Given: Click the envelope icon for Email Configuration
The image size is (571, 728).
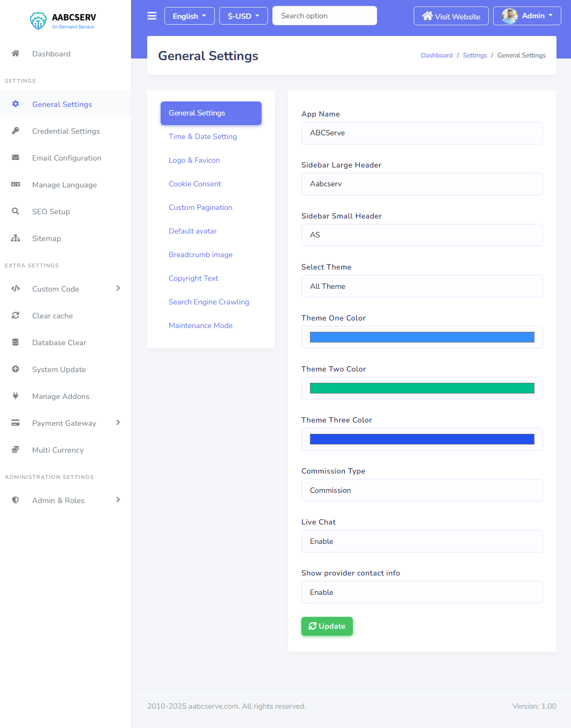Looking at the screenshot, I should pyautogui.click(x=16, y=157).
